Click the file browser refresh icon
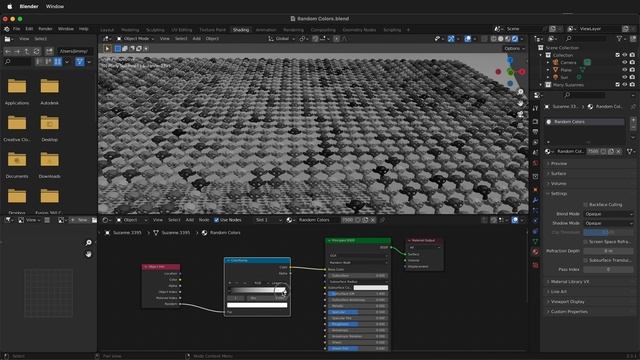 (36, 51)
